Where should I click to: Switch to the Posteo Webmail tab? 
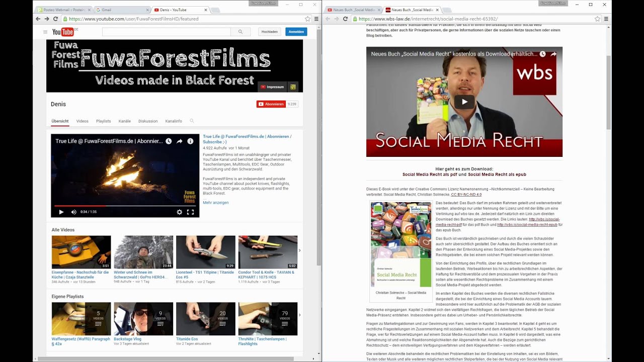point(64,10)
